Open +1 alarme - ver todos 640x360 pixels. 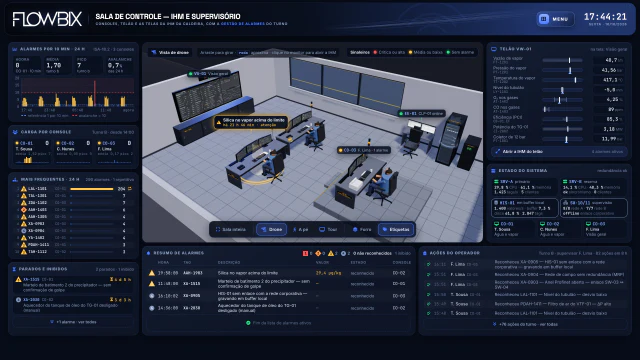[73, 322]
